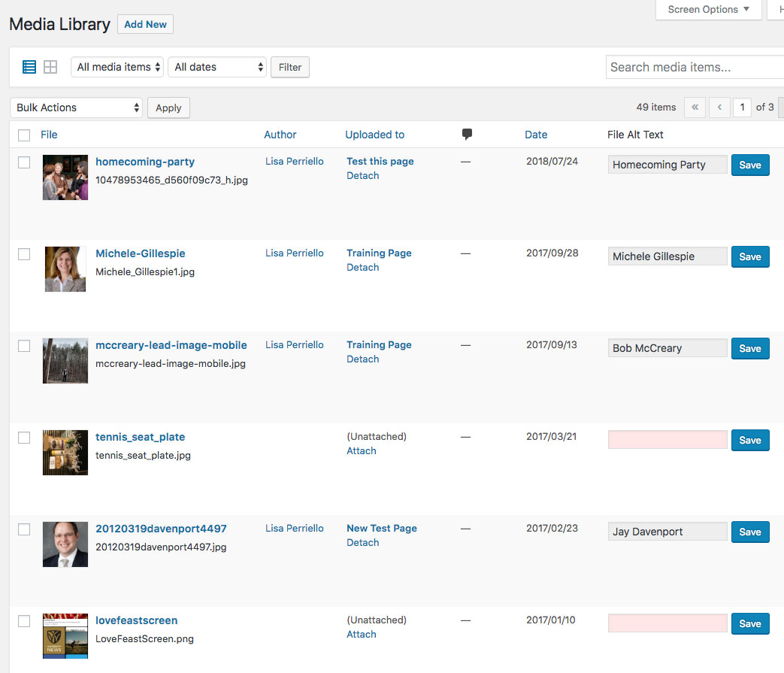Go to first page arrow
784x673 pixels.
tap(695, 107)
